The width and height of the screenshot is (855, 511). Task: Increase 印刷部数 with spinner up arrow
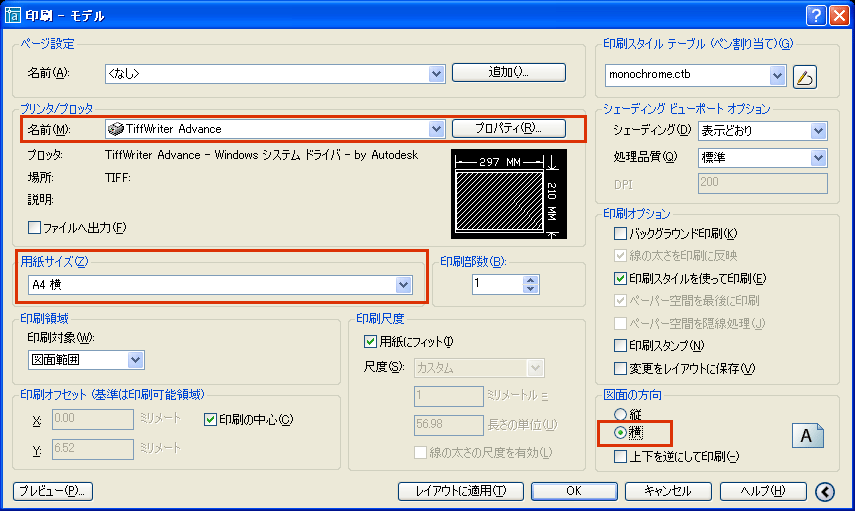point(531,280)
